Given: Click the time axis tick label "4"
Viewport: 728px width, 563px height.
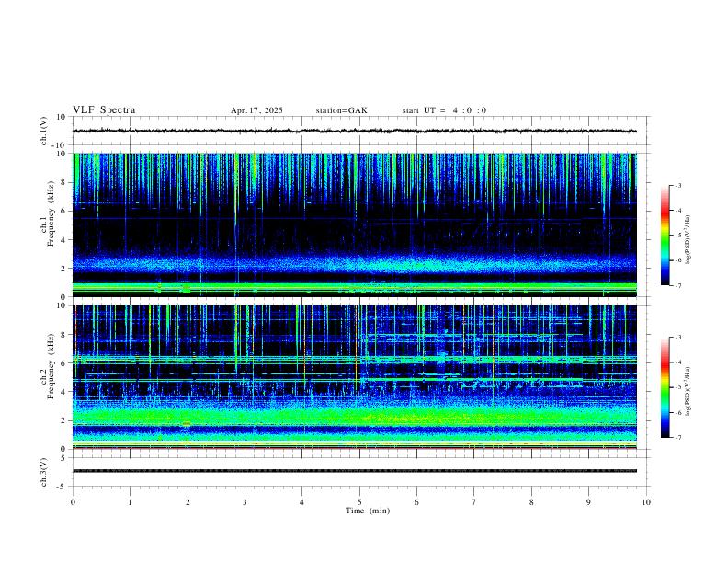Looking at the screenshot, I should click(302, 502).
